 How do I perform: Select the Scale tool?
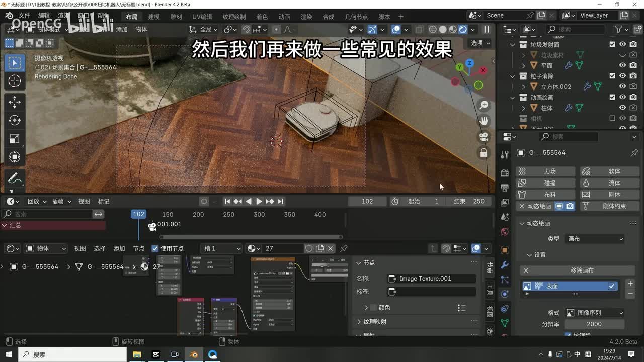15,139
